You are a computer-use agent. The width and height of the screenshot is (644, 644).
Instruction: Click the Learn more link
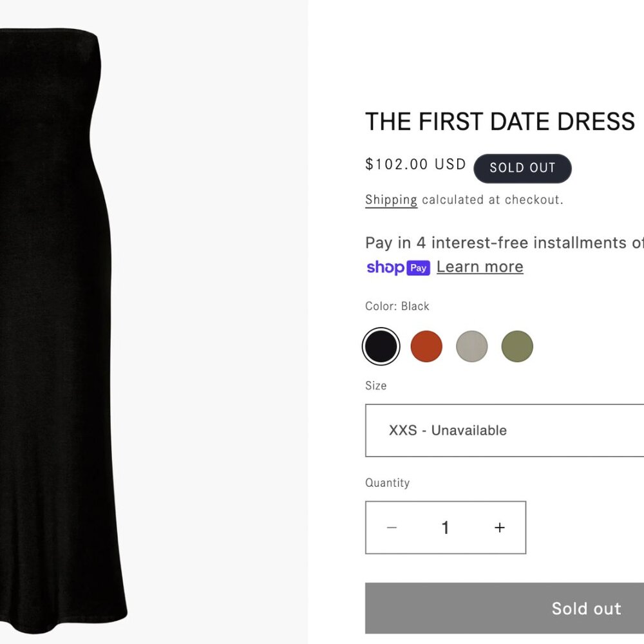coord(479,266)
